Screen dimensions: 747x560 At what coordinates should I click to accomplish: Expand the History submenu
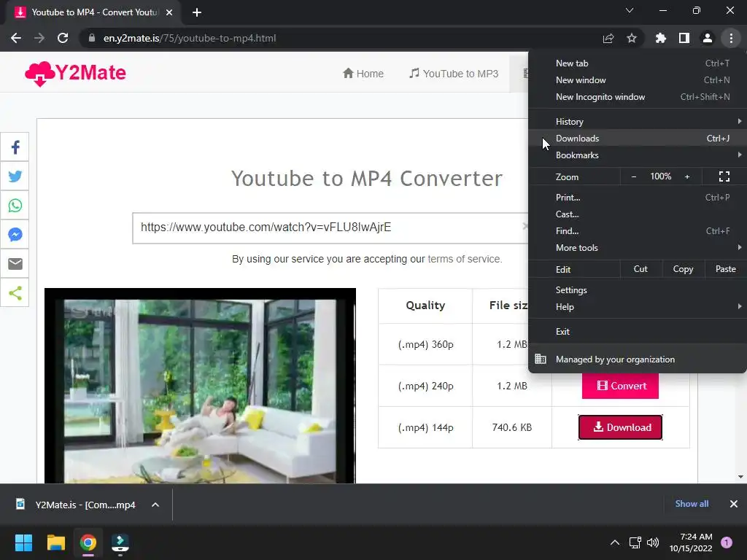click(638, 122)
